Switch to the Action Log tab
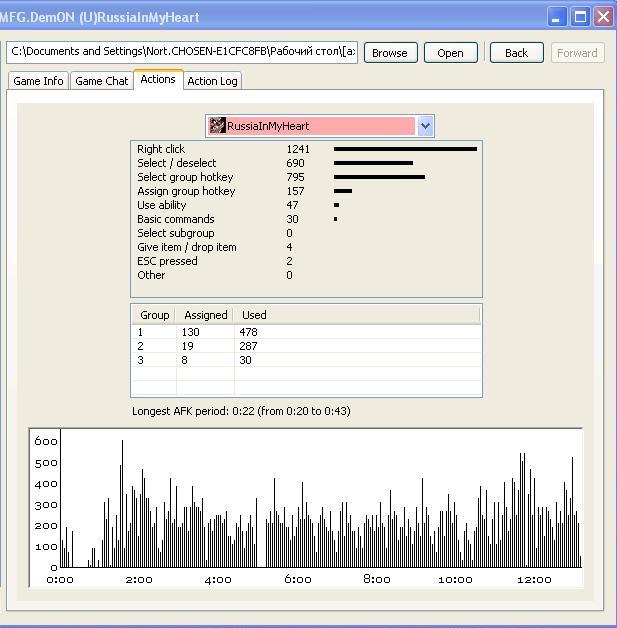 (x=212, y=81)
